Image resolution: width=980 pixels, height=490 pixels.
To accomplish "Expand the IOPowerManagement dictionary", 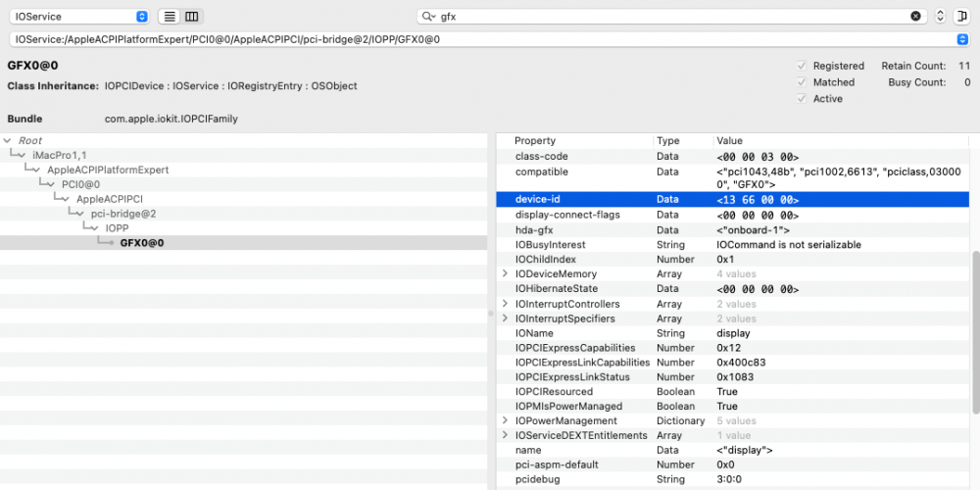I will point(506,420).
